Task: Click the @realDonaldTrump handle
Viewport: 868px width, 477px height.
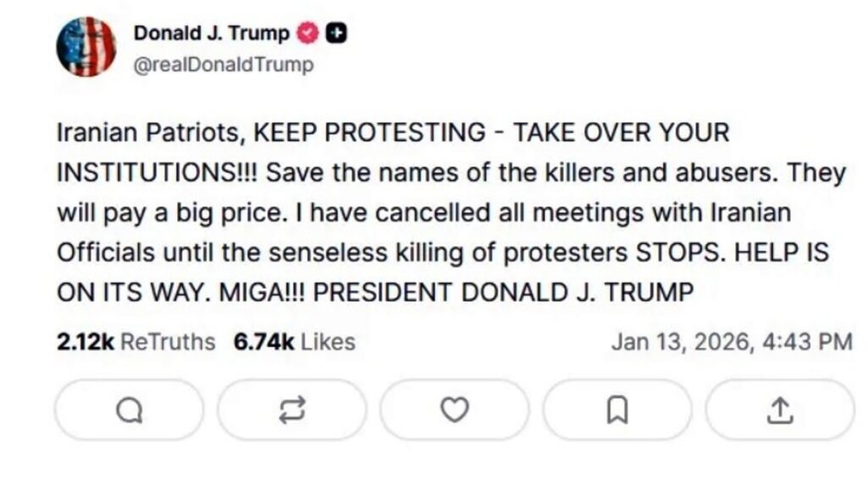Action: [x=223, y=64]
